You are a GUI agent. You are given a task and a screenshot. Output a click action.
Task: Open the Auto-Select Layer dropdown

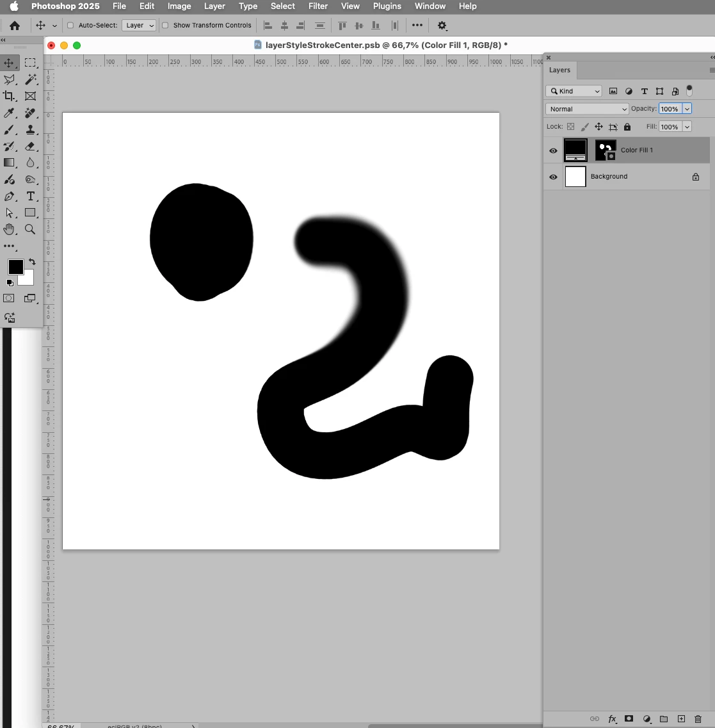pyautogui.click(x=139, y=25)
